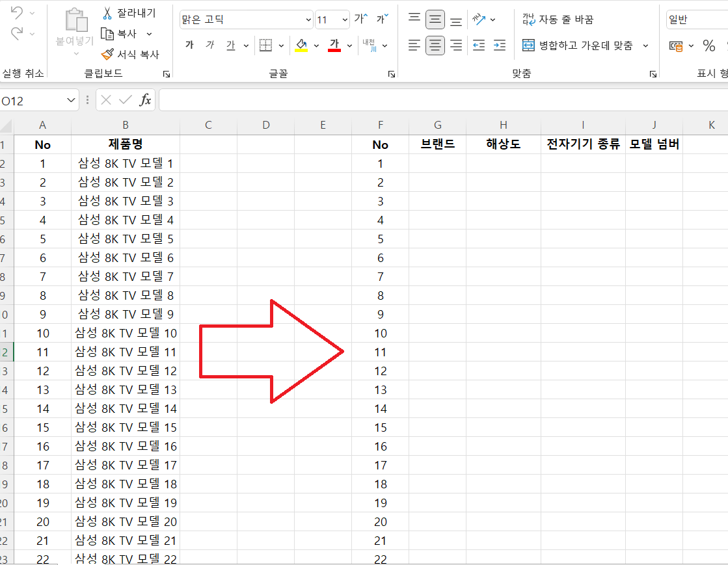Click increase indent icon
The image size is (728, 565).
pos(500,45)
